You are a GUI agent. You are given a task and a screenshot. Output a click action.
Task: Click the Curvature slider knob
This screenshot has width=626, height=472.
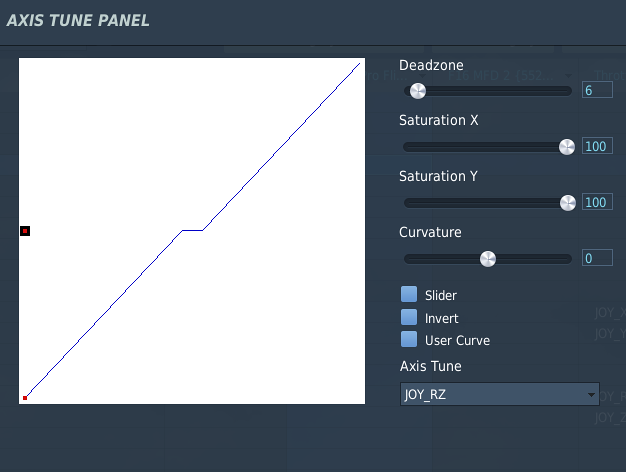487,259
